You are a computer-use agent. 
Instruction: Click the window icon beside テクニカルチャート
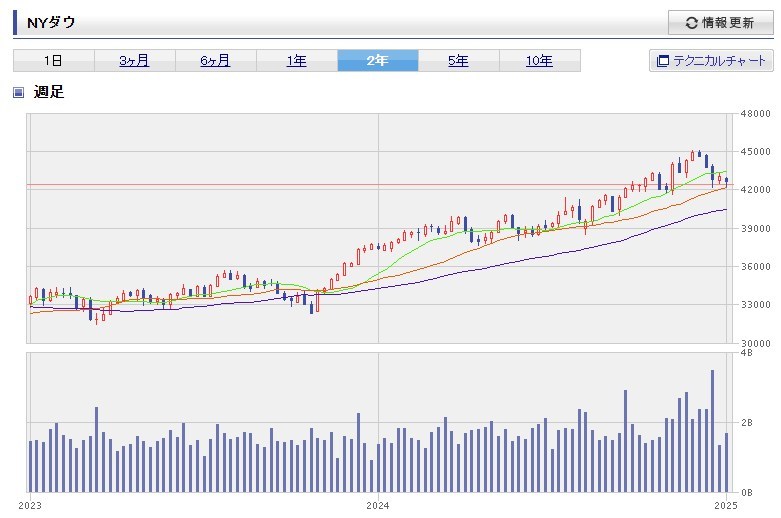pos(662,61)
